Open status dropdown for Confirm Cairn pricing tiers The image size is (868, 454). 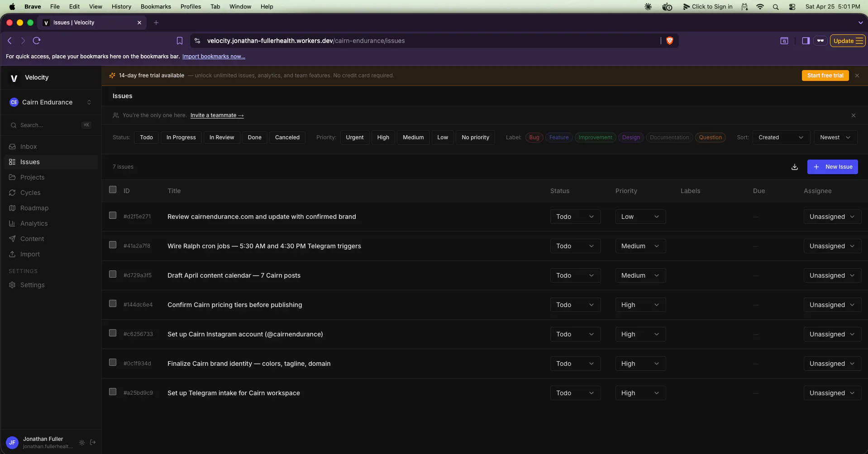[x=575, y=305]
